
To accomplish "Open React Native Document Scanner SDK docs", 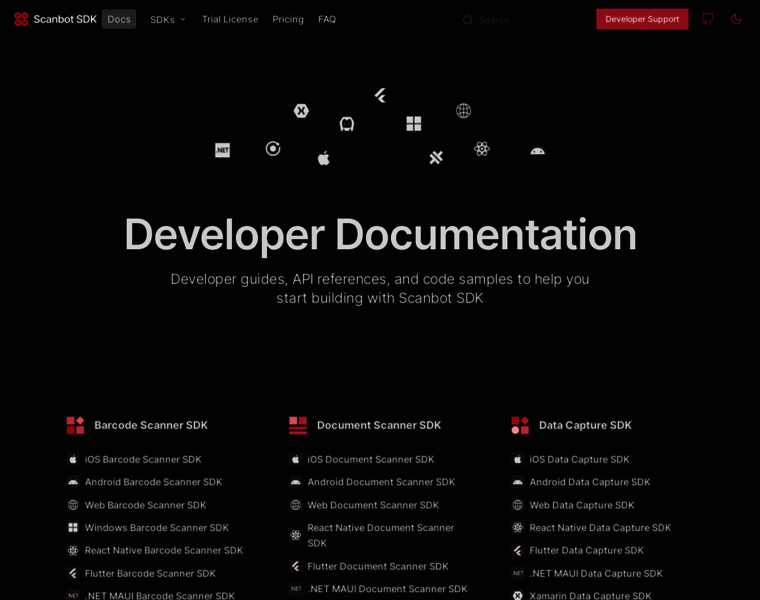I will coord(380,535).
